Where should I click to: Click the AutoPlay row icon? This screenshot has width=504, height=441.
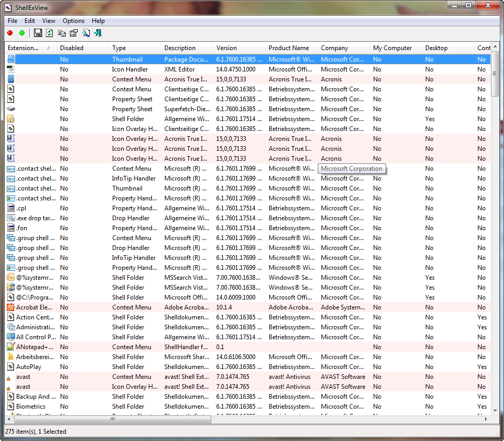[x=11, y=367]
